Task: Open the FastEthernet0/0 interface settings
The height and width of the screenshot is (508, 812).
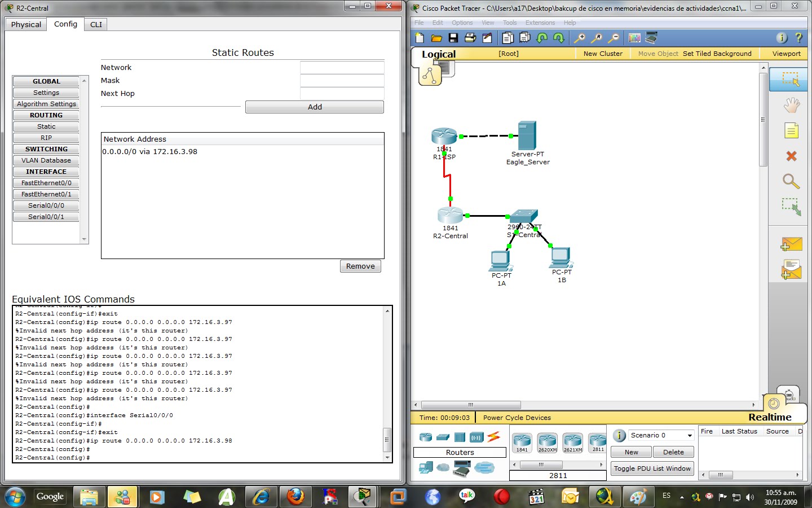Action: (x=46, y=183)
